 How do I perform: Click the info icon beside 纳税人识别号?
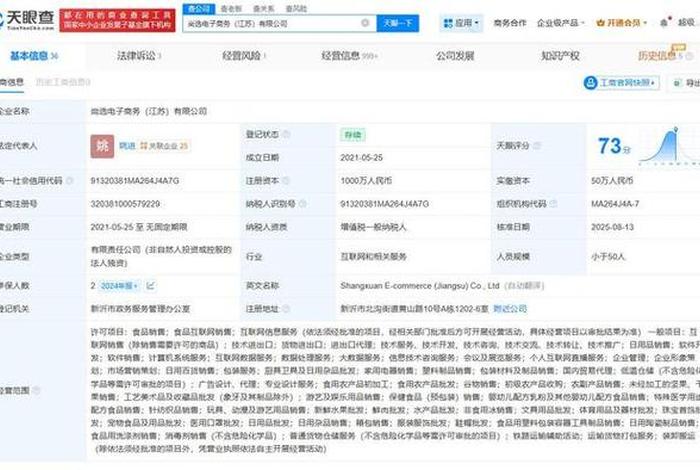(303, 204)
